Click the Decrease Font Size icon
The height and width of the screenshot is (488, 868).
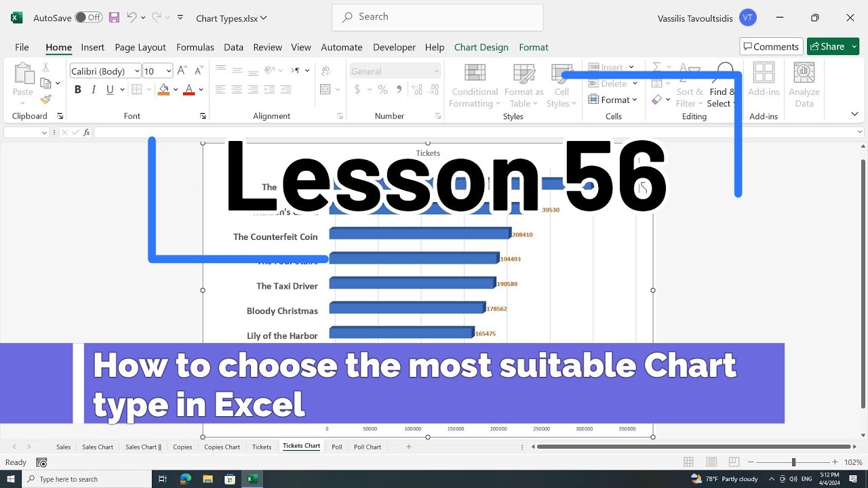click(198, 71)
